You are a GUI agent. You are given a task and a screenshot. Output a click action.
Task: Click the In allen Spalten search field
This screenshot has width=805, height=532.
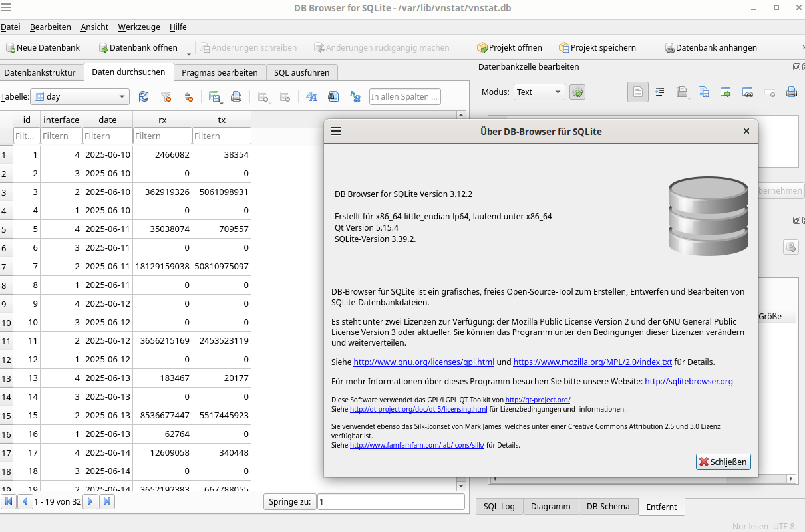[404, 96]
